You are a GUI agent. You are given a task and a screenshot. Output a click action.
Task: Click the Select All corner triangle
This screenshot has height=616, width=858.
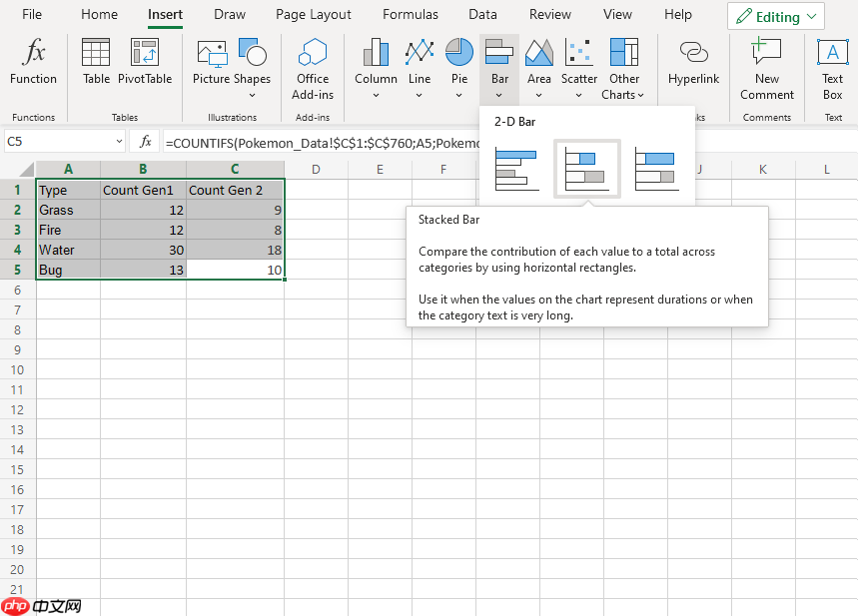pos(26,169)
